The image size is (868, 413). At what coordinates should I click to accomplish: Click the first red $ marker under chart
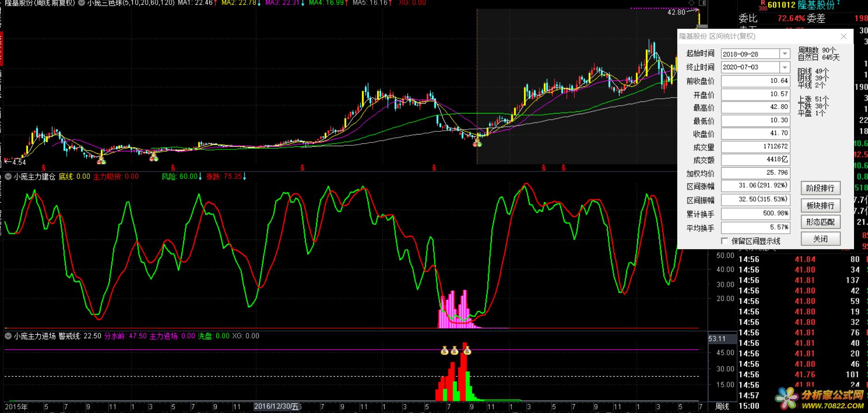[x=44, y=168]
